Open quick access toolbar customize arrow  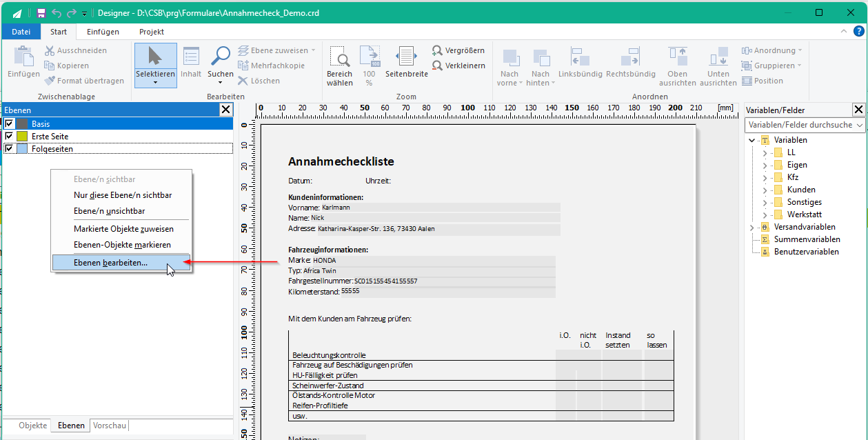[84, 14]
